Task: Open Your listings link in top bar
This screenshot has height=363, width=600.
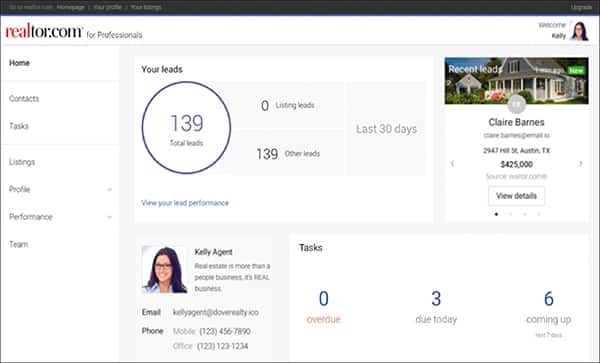Action: [x=146, y=7]
